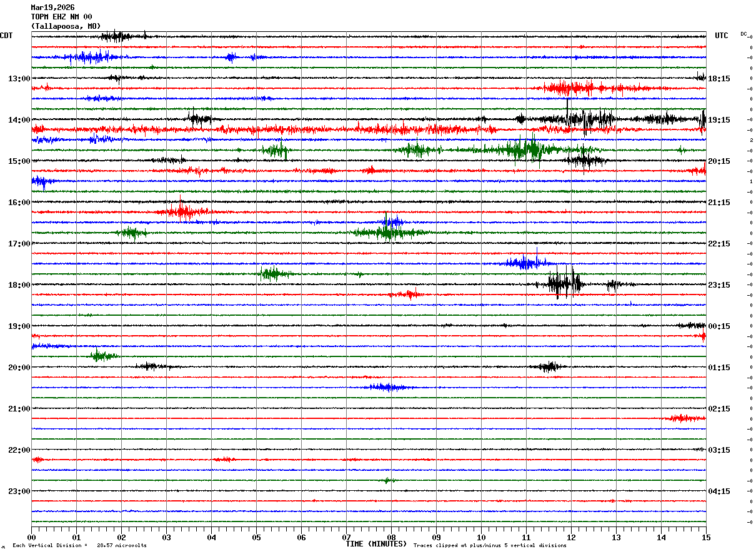The height and width of the screenshot is (554, 756).
Task: Click minute tick 02 on time axis
Action: (x=122, y=537)
